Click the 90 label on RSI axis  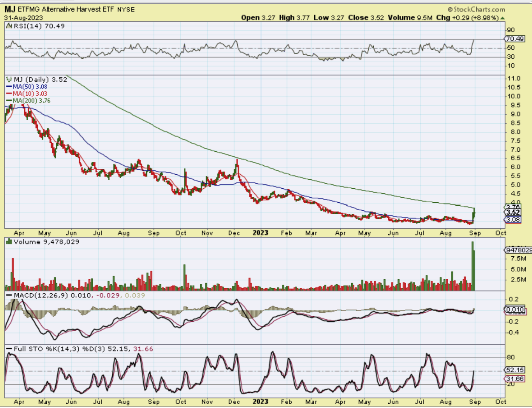point(510,30)
